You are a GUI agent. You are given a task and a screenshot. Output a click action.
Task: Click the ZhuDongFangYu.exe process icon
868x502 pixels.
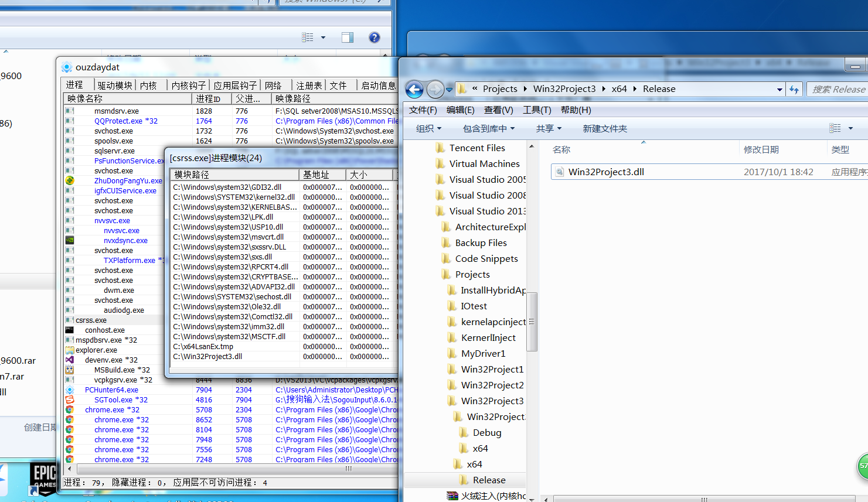coord(70,181)
